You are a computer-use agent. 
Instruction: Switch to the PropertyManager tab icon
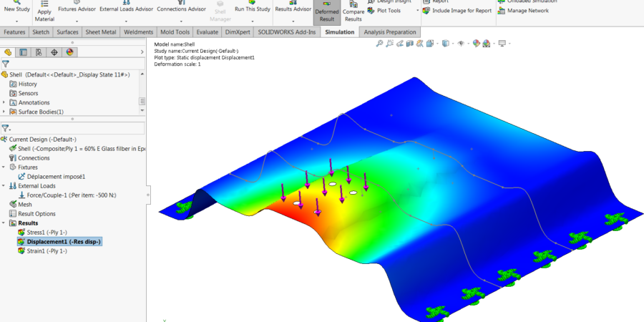[x=24, y=52]
